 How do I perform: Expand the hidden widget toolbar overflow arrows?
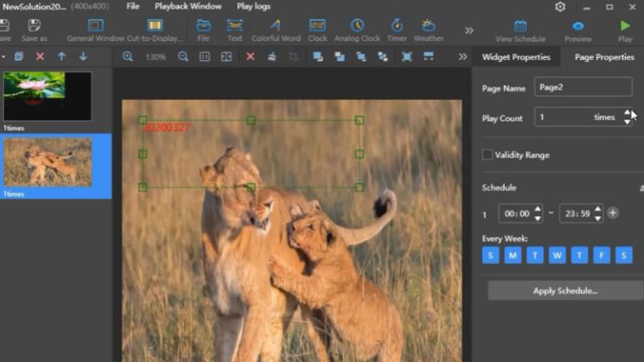[469, 30]
